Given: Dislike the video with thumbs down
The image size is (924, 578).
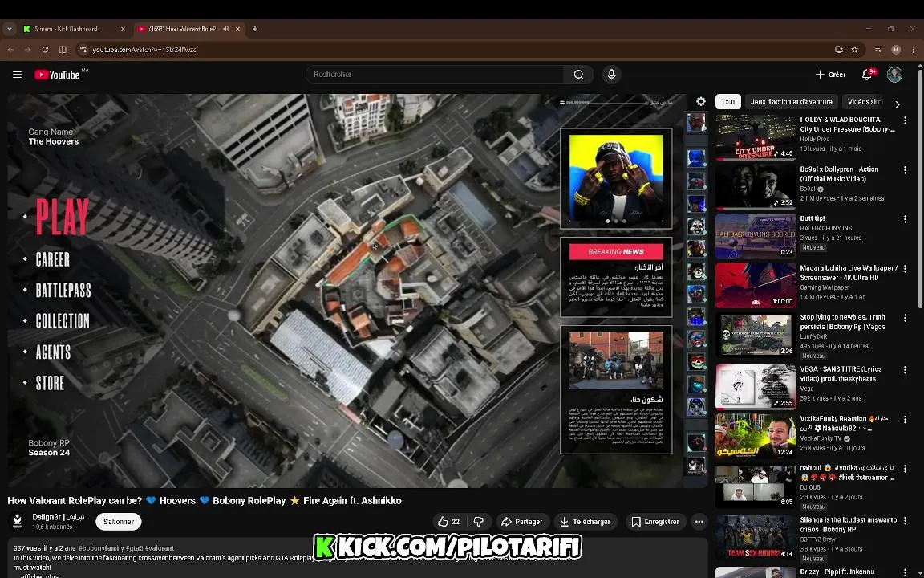Looking at the screenshot, I should click(x=479, y=521).
